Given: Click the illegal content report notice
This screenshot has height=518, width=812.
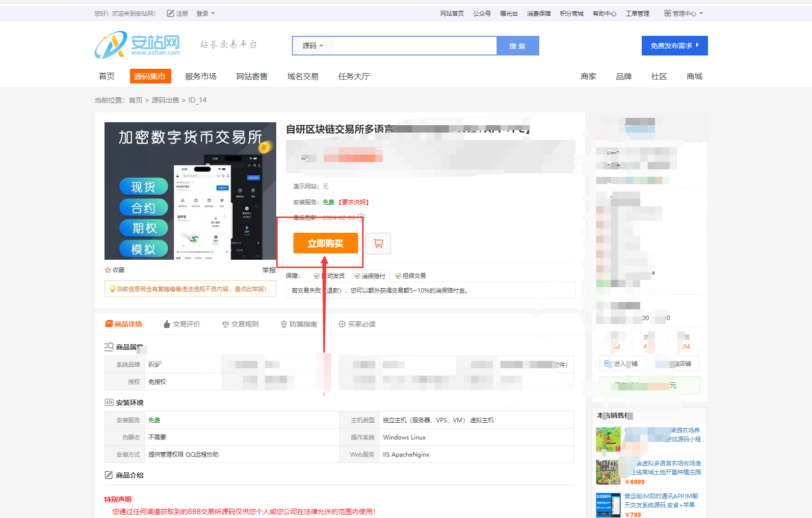Looking at the screenshot, I should 190,289.
